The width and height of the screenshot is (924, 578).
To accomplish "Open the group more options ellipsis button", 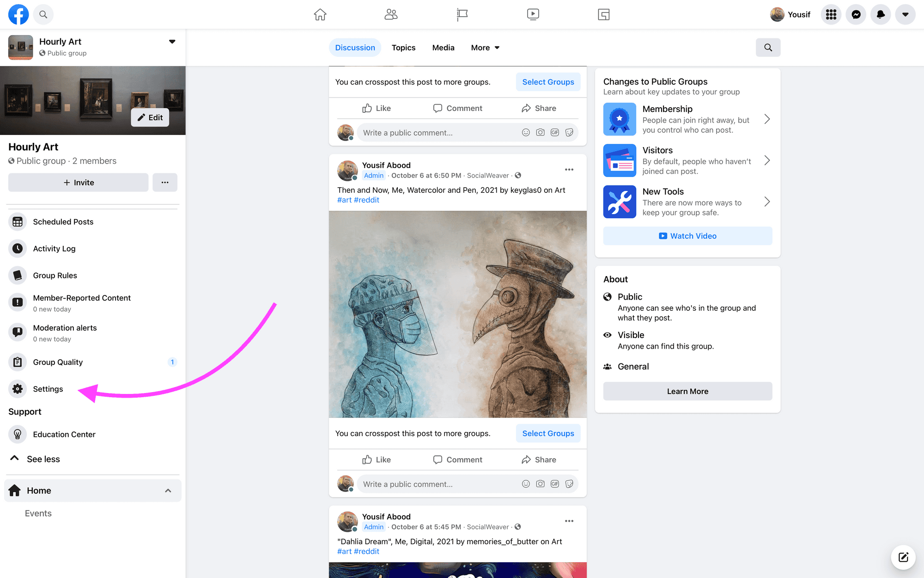I will click(165, 183).
